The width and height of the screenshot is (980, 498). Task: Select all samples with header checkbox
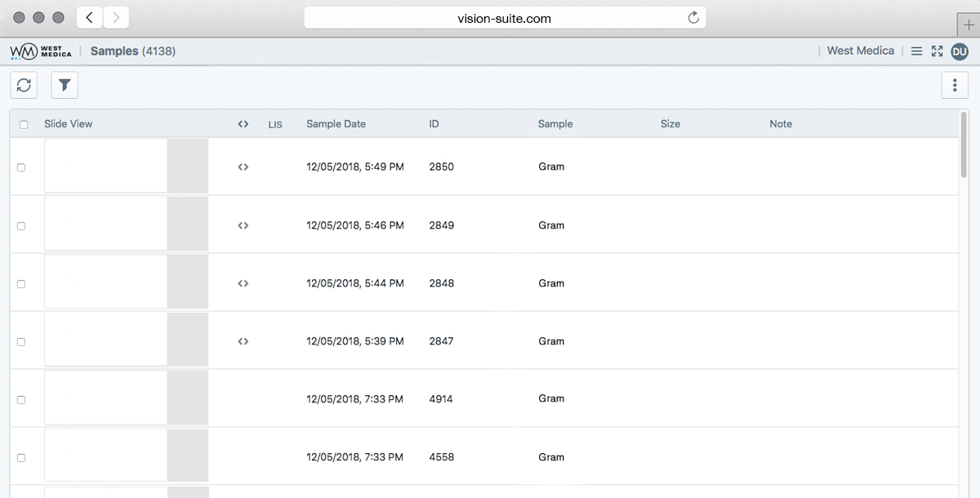[24, 125]
